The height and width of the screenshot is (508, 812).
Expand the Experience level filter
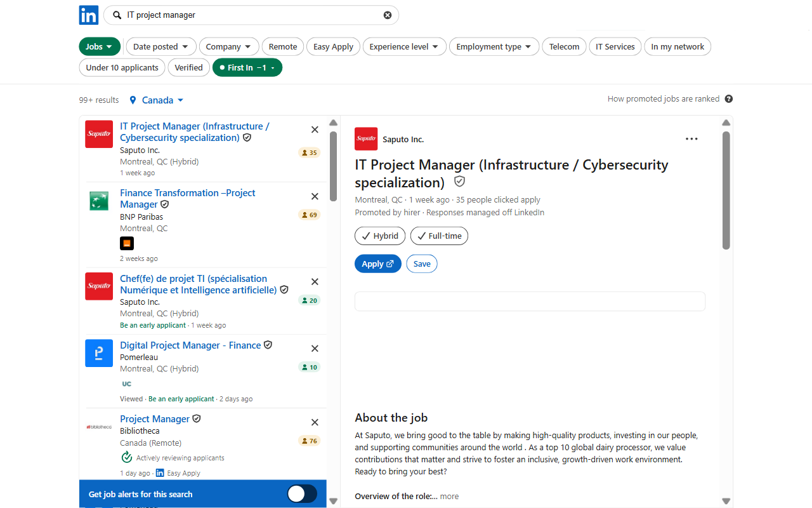coord(405,46)
